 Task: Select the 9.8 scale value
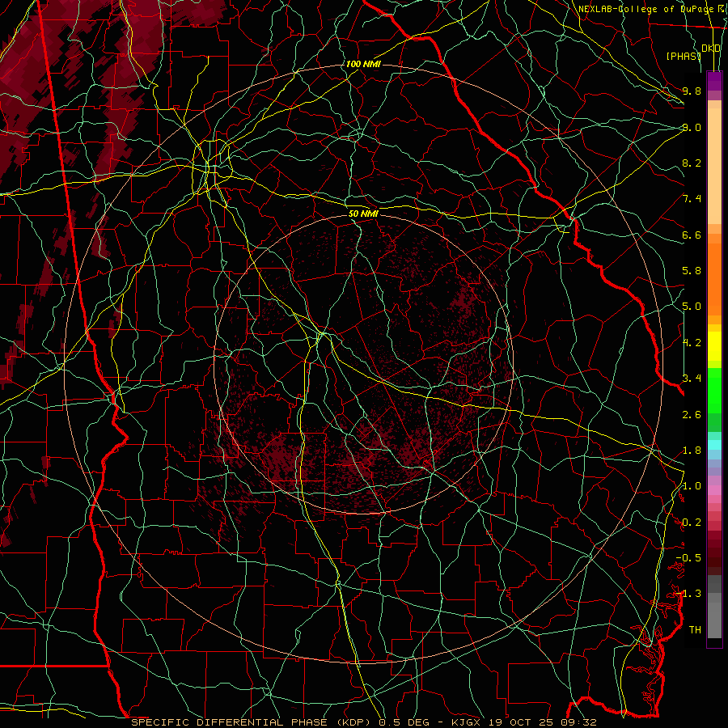[x=692, y=91]
